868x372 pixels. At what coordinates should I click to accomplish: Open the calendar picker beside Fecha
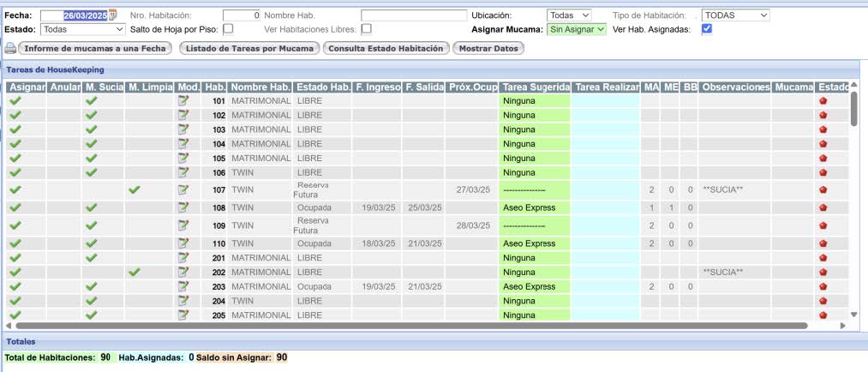click(112, 15)
